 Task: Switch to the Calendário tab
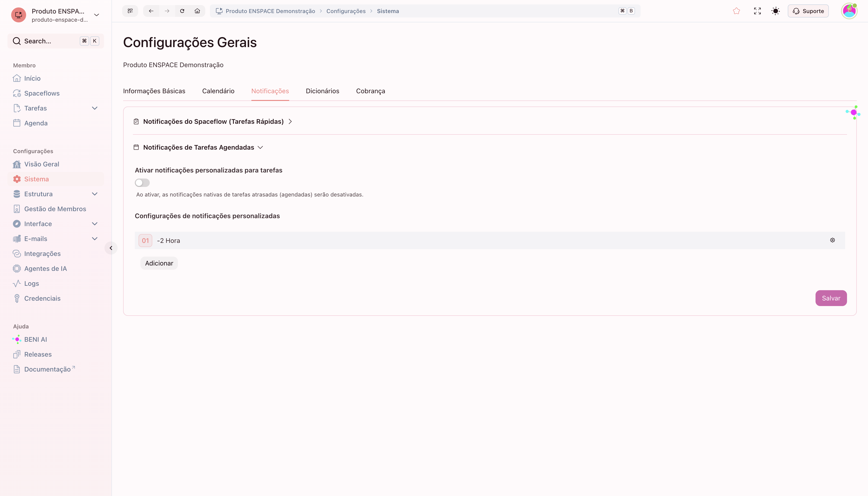click(218, 91)
